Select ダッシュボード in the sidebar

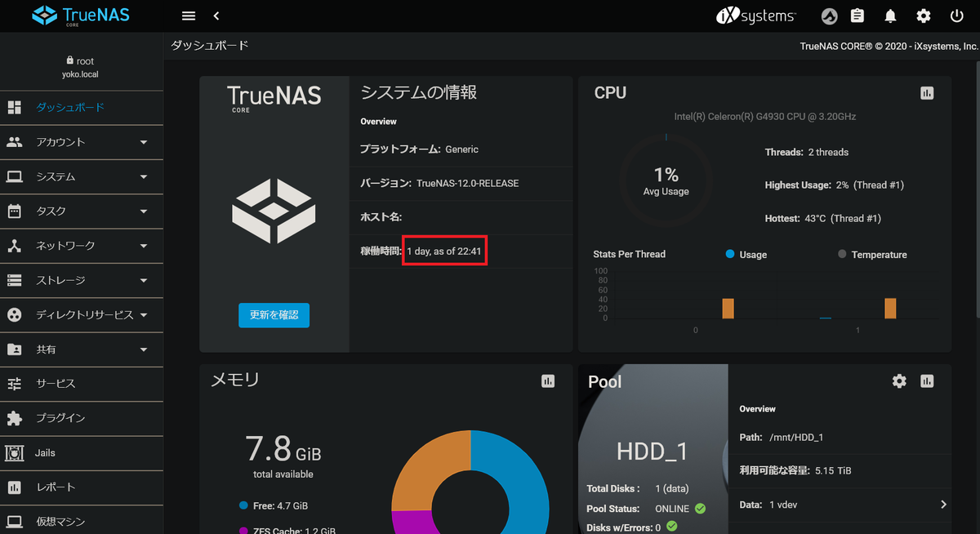point(82,108)
